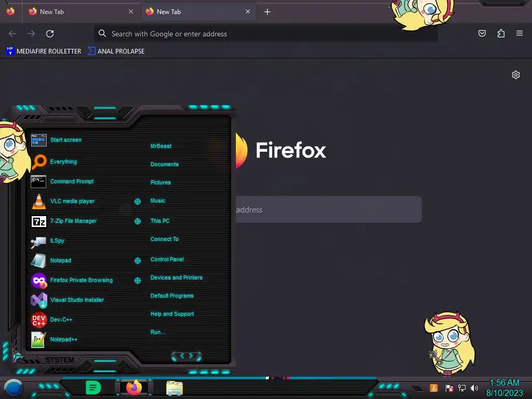Image resolution: width=532 pixels, height=399 pixels.
Task: Open This PC from start menu
Action: (x=160, y=221)
